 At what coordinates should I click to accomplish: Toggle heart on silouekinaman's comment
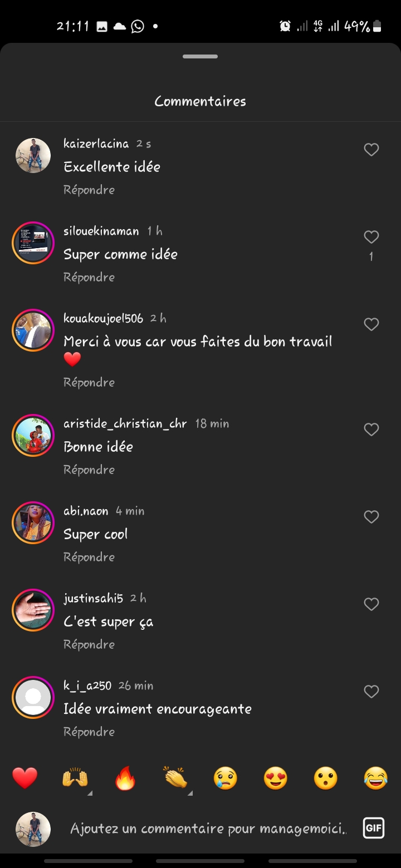coord(371,237)
